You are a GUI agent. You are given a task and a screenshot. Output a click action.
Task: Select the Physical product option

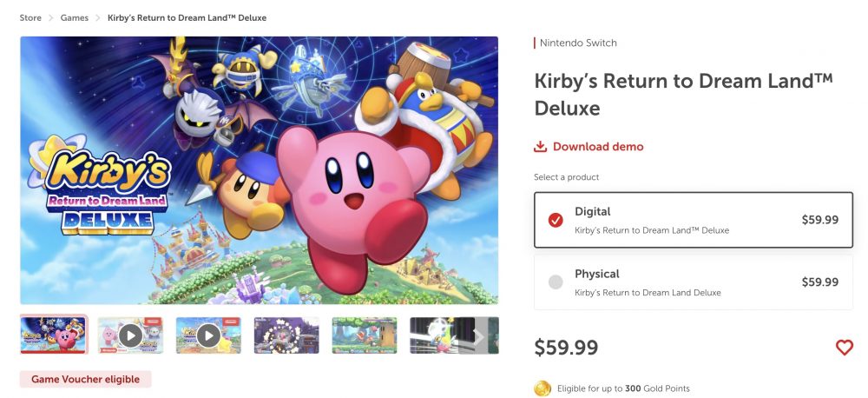coord(693,282)
